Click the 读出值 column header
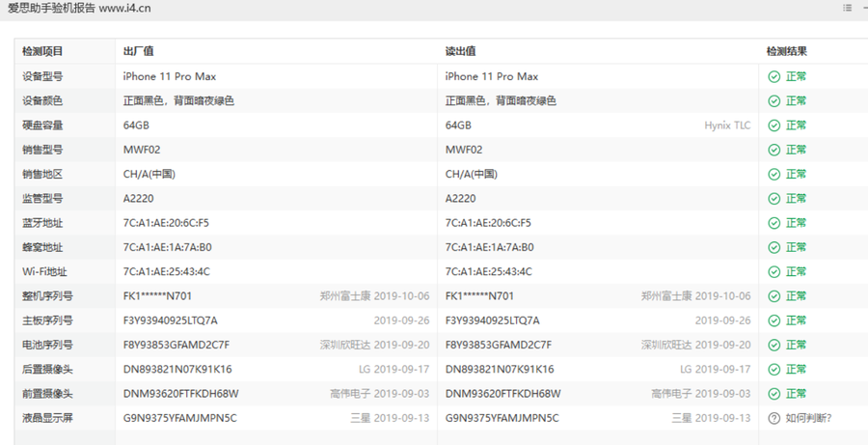The height and width of the screenshot is (445, 868). [x=461, y=51]
